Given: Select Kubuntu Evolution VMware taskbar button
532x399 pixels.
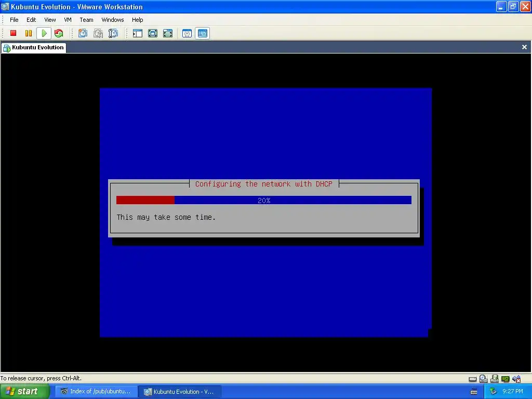Looking at the screenshot, I should point(180,392).
